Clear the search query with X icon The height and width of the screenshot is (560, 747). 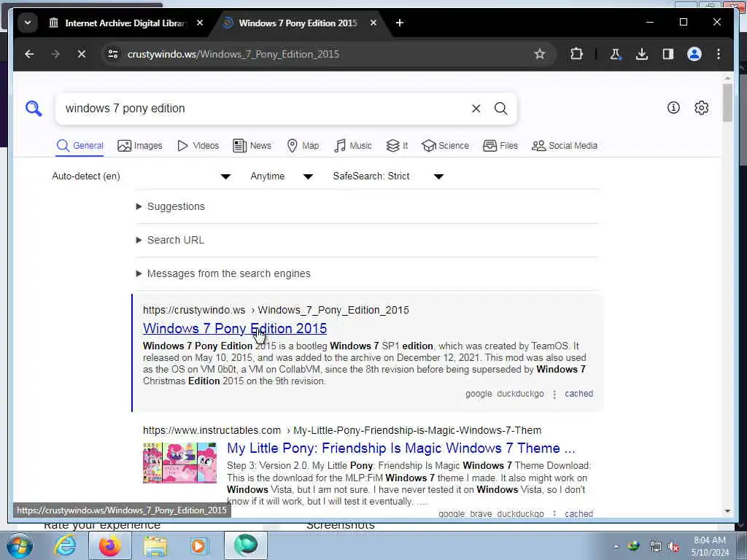click(476, 109)
